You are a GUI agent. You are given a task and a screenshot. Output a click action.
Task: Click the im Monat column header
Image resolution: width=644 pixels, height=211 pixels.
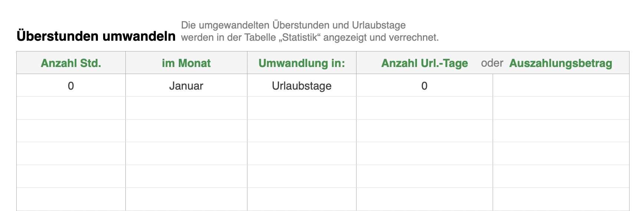pyautogui.click(x=186, y=63)
